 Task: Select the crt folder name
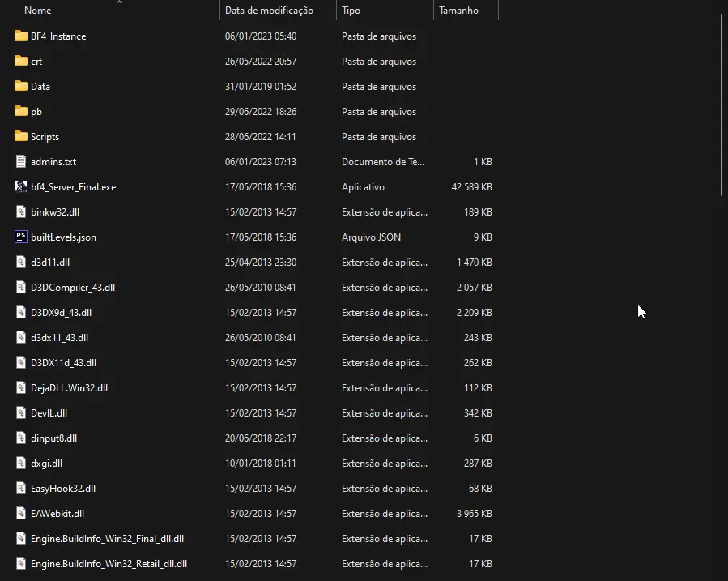(36, 62)
